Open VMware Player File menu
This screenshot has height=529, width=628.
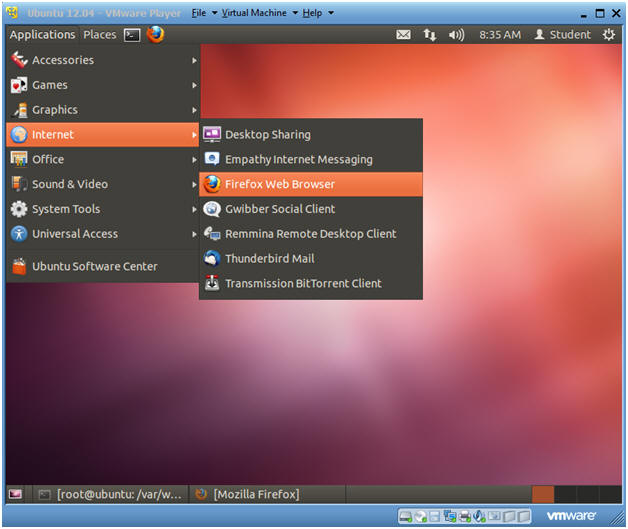(204, 13)
